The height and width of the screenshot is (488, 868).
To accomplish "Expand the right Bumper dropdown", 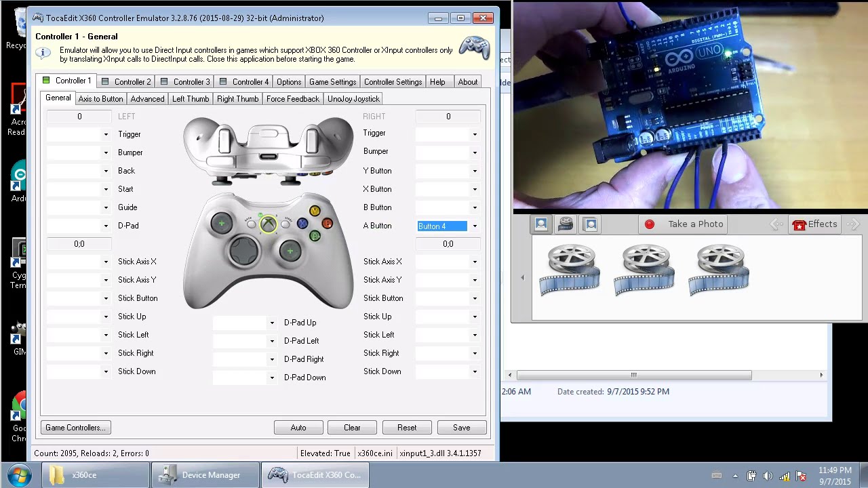I will 475,152.
